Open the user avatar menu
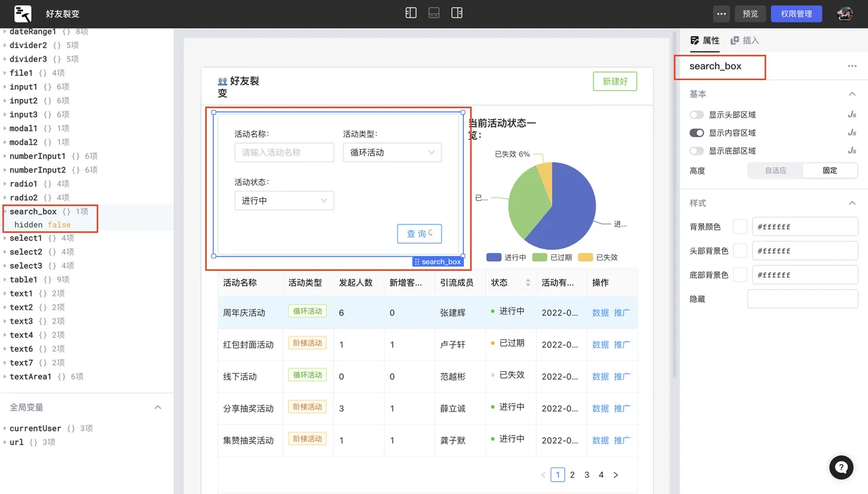 coord(845,14)
